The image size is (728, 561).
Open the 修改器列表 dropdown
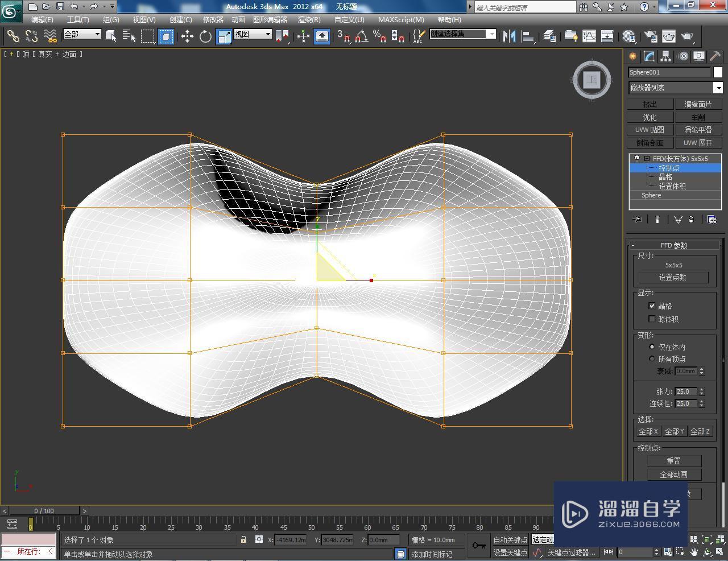pos(718,88)
